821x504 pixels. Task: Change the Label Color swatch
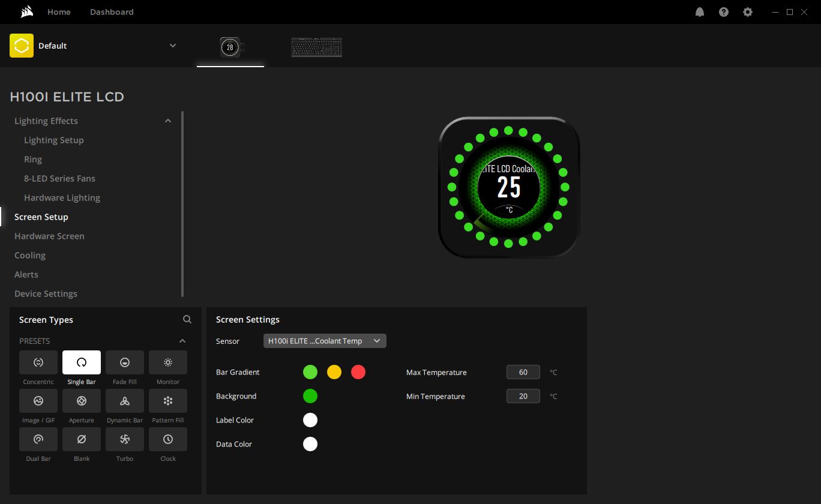pyautogui.click(x=310, y=420)
